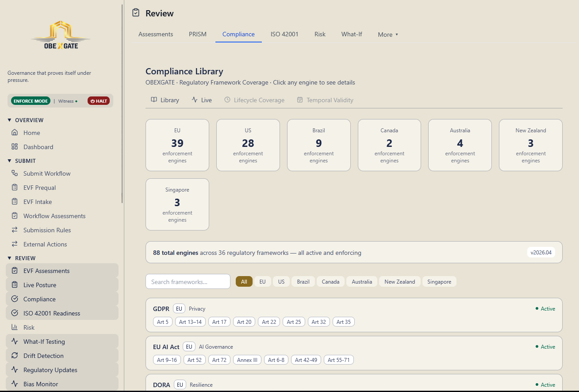Click the Risk bar chart icon
Image resolution: width=579 pixels, height=392 pixels.
pyautogui.click(x=15, y=327)
